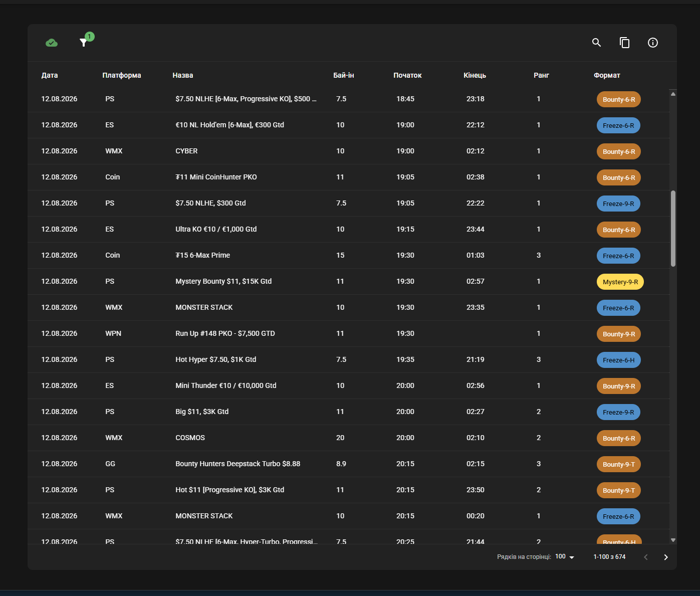Image resolution: width=700 pixels, height=596 pixels.
Task: Open the search magnifier icon
Action: click(596, 43)
